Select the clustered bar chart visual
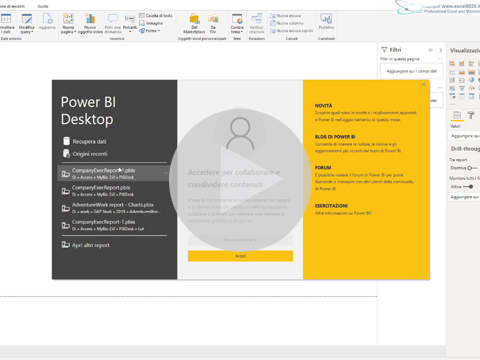 pos(471,63)
